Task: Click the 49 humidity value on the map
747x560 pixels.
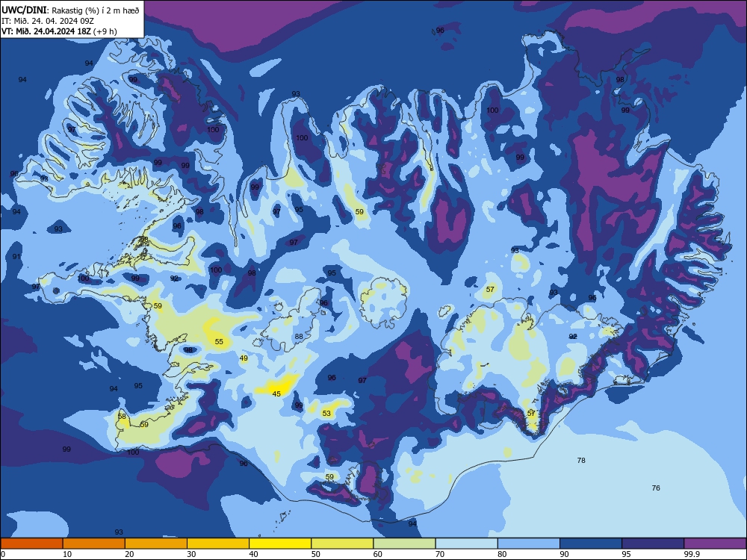Action: tap(244, 358)
